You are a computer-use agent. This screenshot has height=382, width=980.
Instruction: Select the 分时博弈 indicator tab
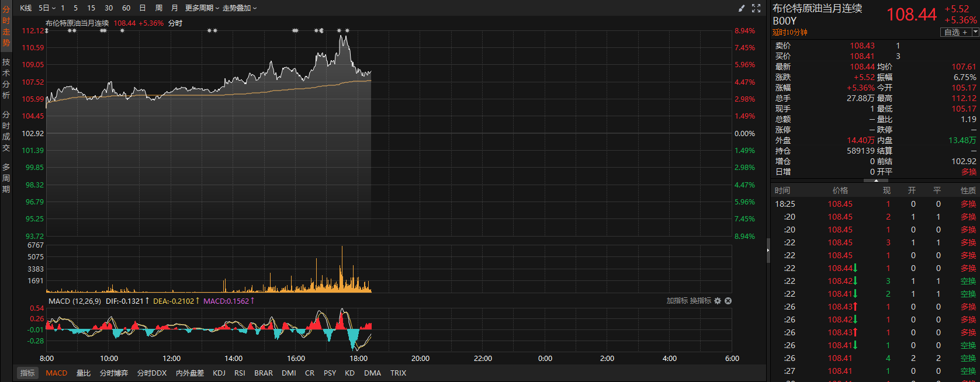113,373
